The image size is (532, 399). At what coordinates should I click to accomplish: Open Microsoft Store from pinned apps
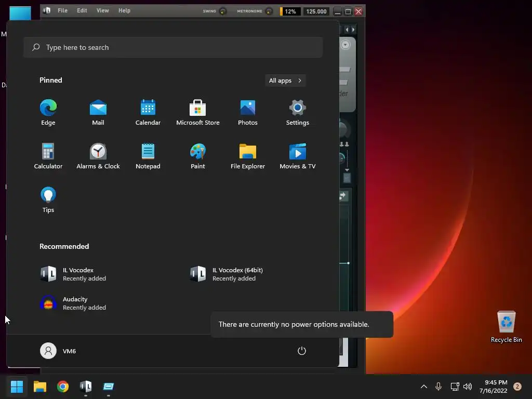[x=198, y=113]
